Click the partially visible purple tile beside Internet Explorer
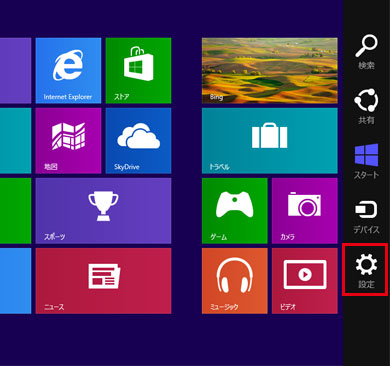 point(15,71)
